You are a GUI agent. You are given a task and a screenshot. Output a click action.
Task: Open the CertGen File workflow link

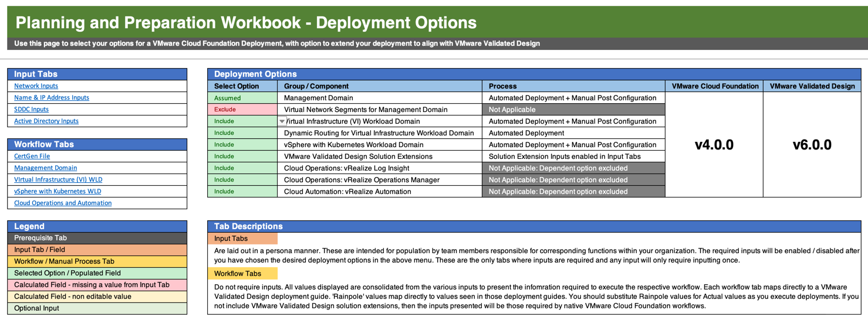[x=32, y=157]
